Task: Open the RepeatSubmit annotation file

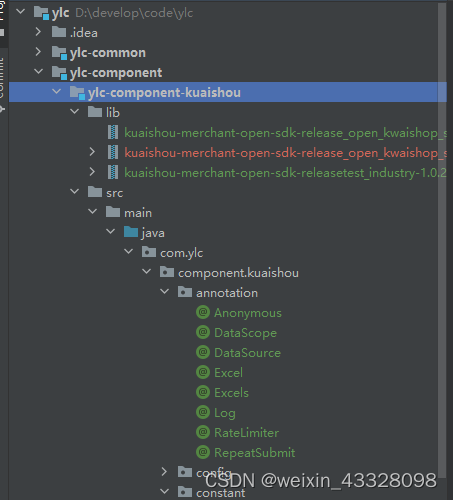Action: point(254,453)
